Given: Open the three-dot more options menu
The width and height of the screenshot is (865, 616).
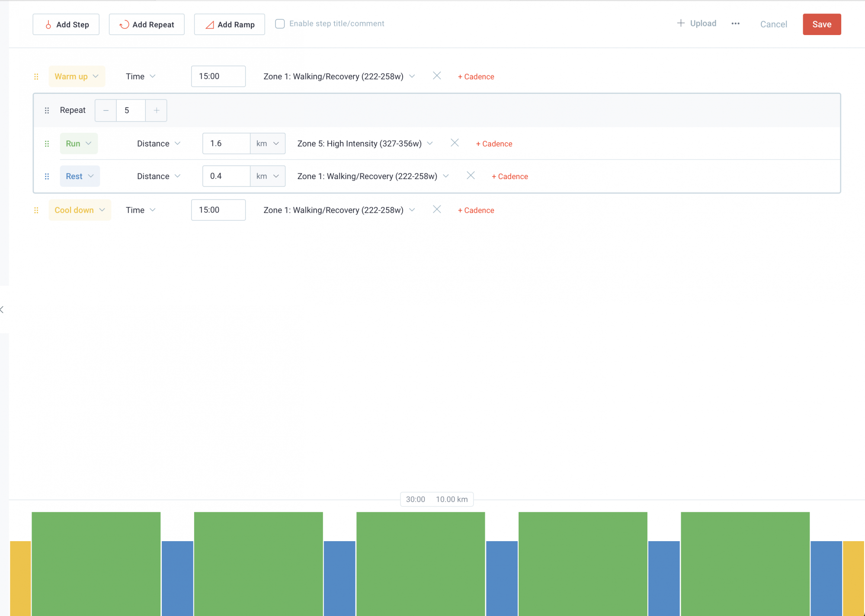Looking at the screenshot, I should (x=735, y=24).
